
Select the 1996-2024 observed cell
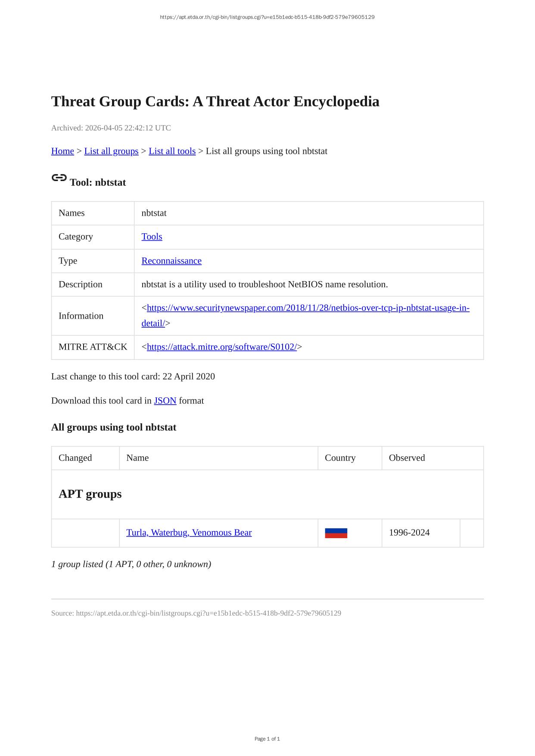point(409,533)
